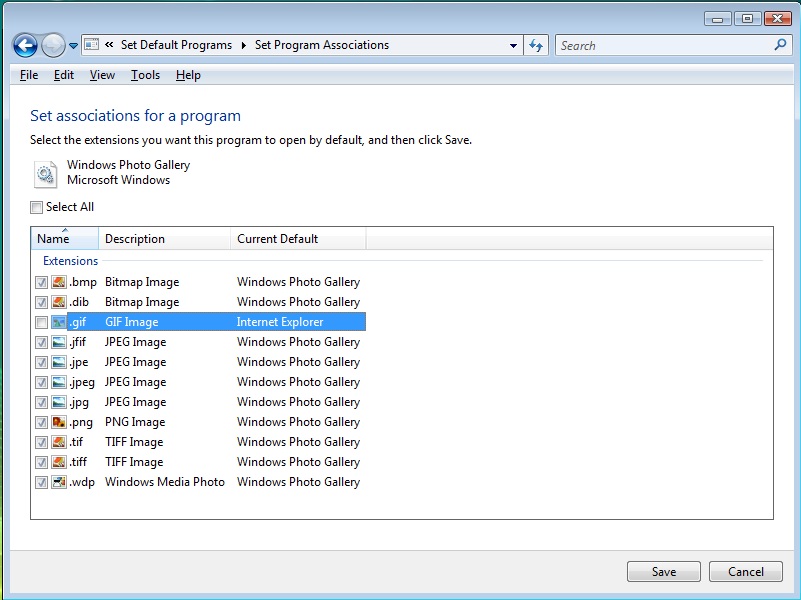The image size is (801, 600).
Task: Uncheck the .bmp extension checkbox
Action: [x=41, y=282]
